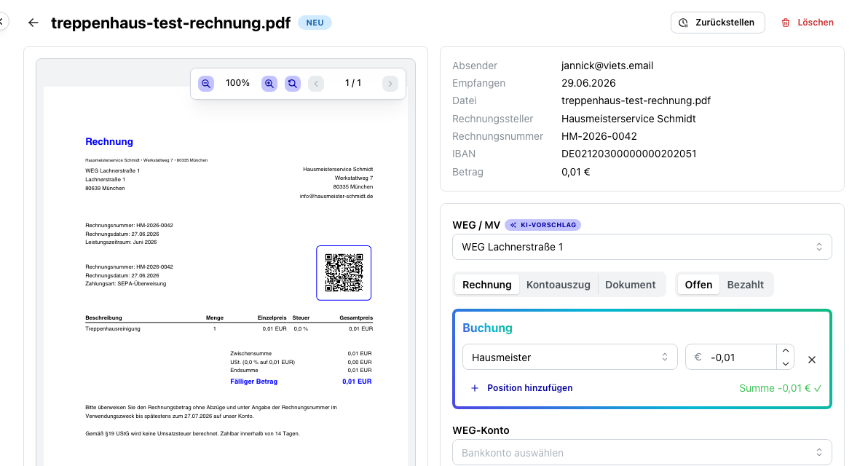868x466 pixels.
Task: Add a position via Position hinzufügen
Action: point(521,388)
